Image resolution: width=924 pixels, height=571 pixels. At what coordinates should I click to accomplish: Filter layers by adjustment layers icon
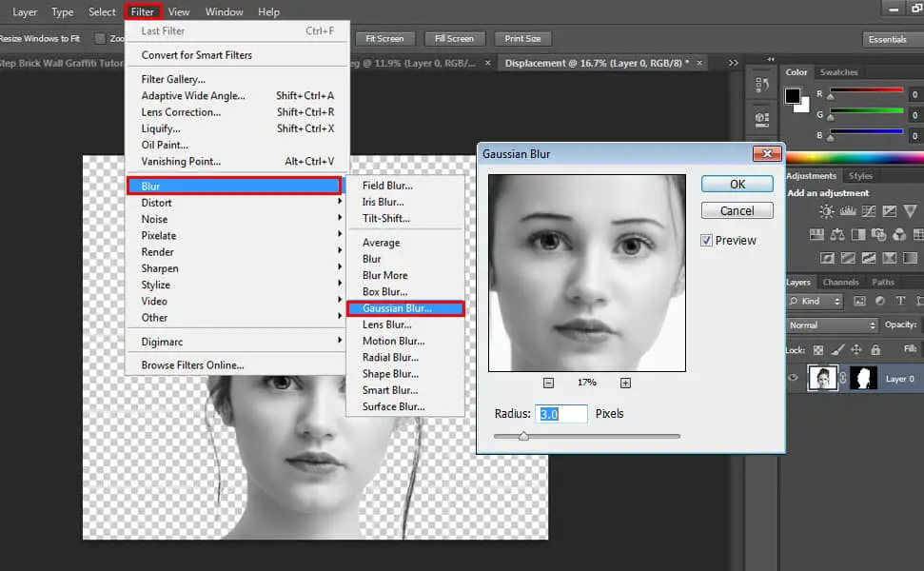click(880, 301)
